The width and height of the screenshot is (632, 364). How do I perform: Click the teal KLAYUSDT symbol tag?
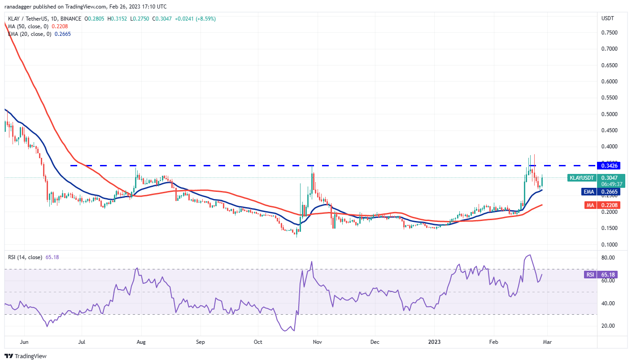582,178
